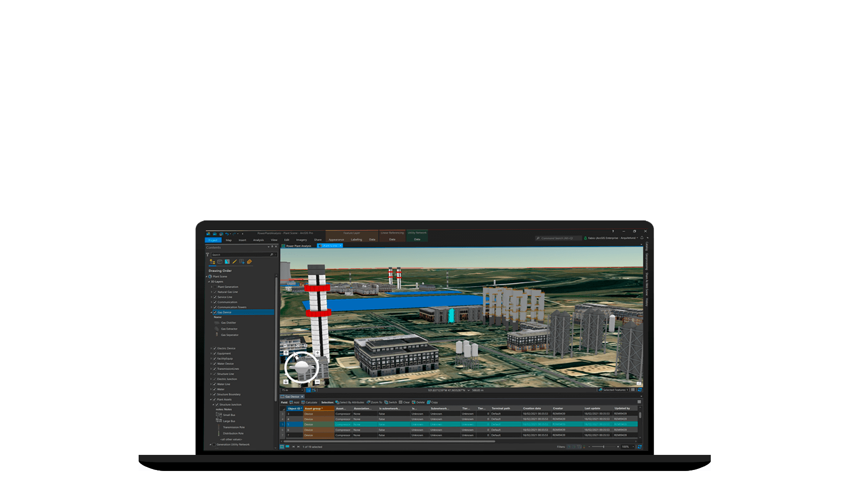Click the Contents Search input field
Screen dimensions: 868x480
[x=243, y=255]
